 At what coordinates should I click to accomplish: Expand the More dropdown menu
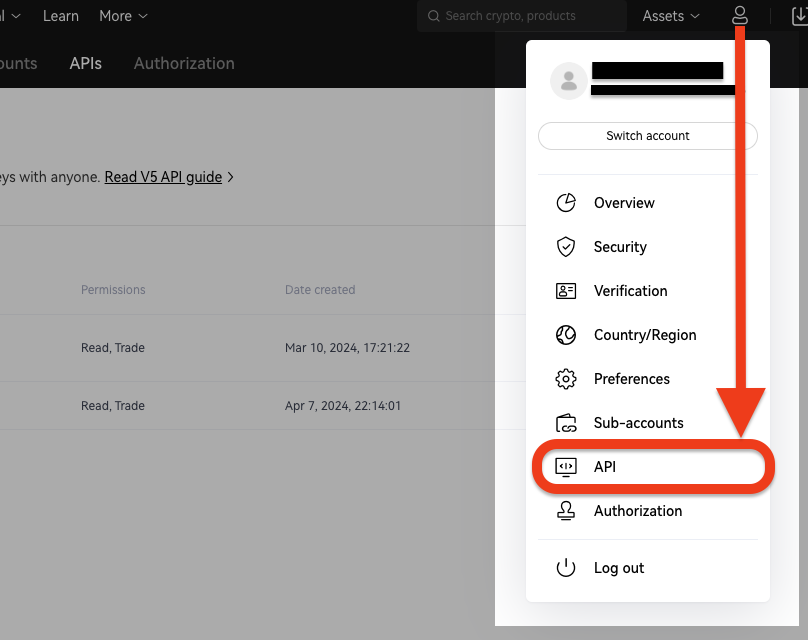pos(123,16)
